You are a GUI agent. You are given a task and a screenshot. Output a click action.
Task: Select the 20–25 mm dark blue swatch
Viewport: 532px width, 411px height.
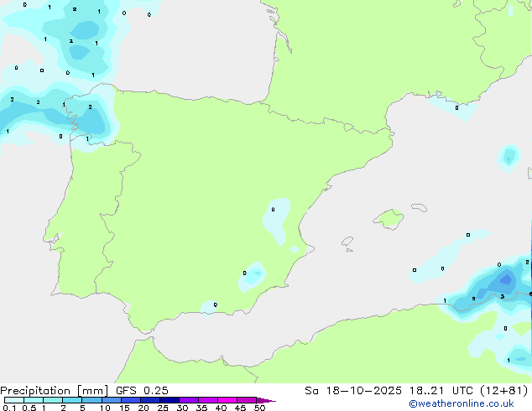(x=150, y=400)
